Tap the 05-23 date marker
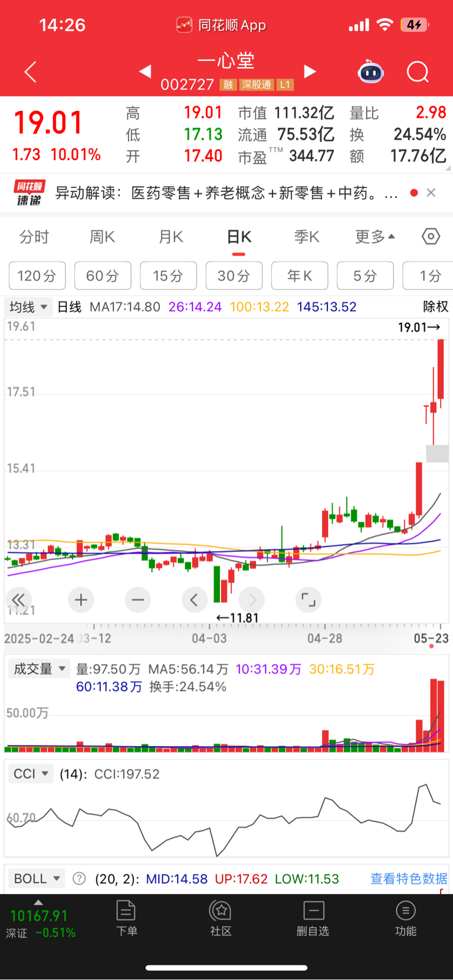Viewport: 453px width, 980px height. coord(431,638)
